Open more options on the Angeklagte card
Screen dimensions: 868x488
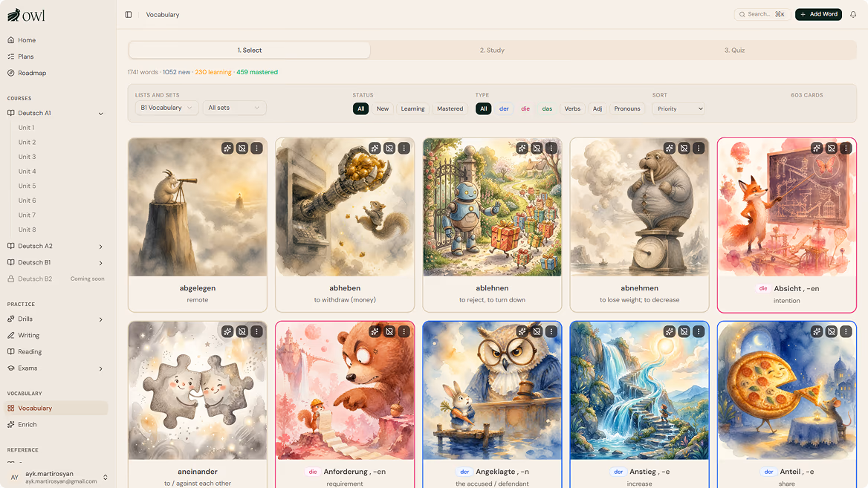[x=551, y=331]
